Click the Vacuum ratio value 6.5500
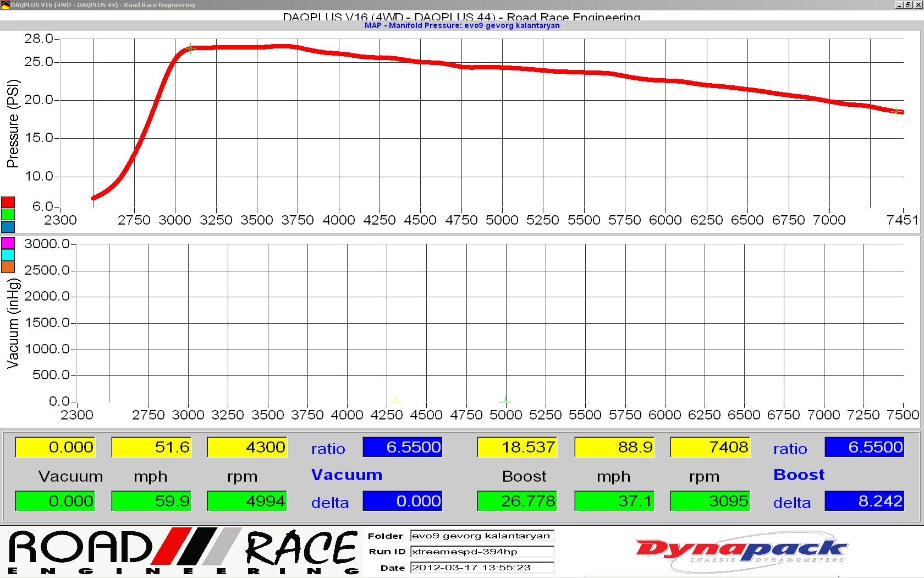Image resolution: width=924 pixels, height=578 pixels. pos(403,447)
